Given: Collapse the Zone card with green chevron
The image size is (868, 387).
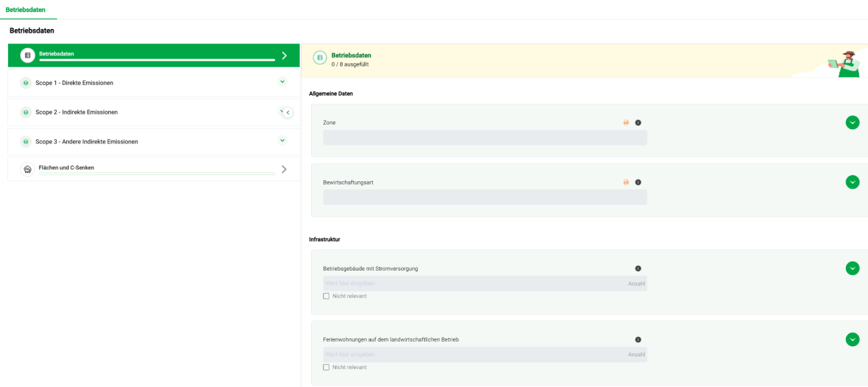Looking at the screenshot, I should [x=852, y=122].
